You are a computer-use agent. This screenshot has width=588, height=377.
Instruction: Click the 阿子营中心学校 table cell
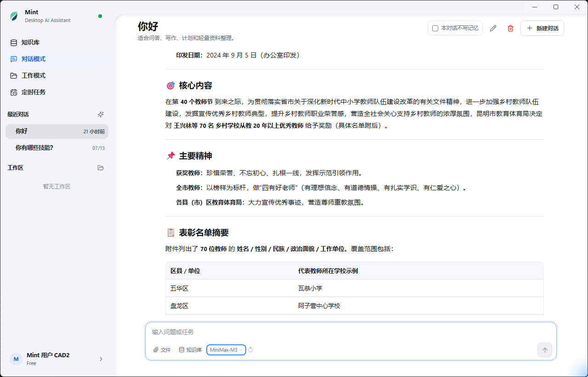click(x=418, y=306)
